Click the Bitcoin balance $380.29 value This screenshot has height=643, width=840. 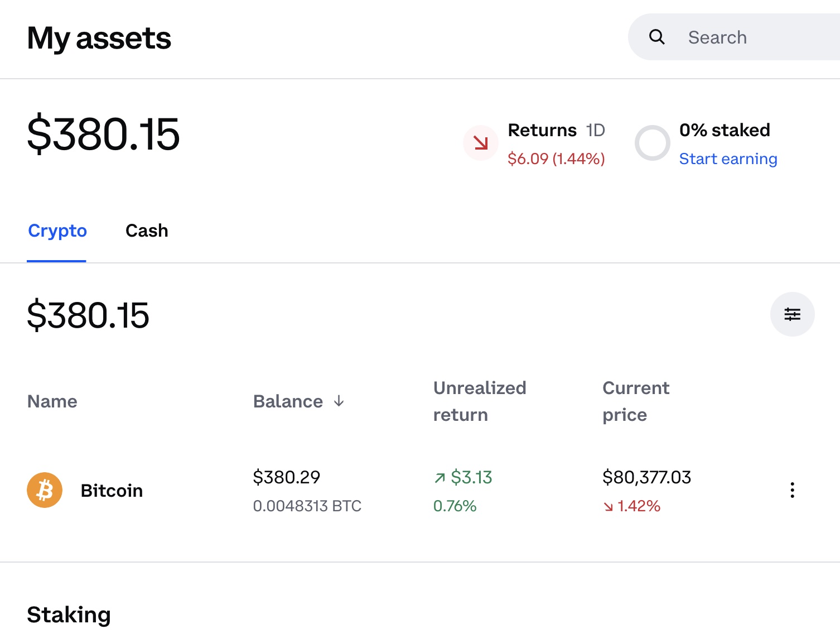click(x=286, y=477)
